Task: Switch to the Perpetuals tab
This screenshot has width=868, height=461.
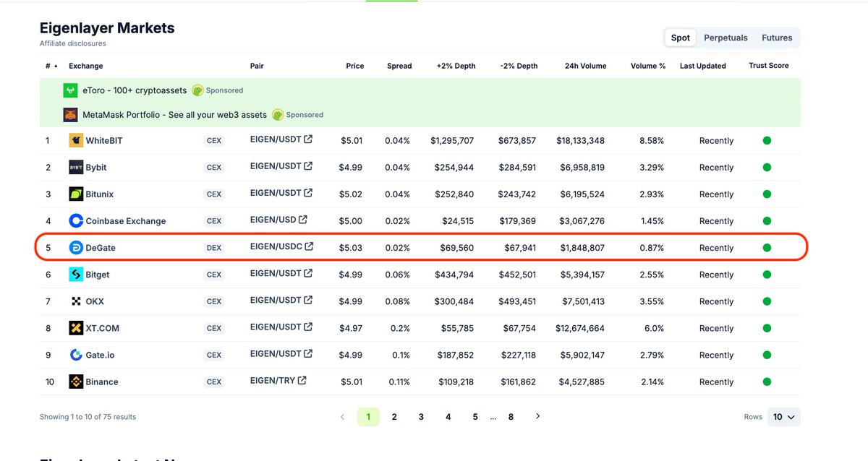Action: [726, 37]
